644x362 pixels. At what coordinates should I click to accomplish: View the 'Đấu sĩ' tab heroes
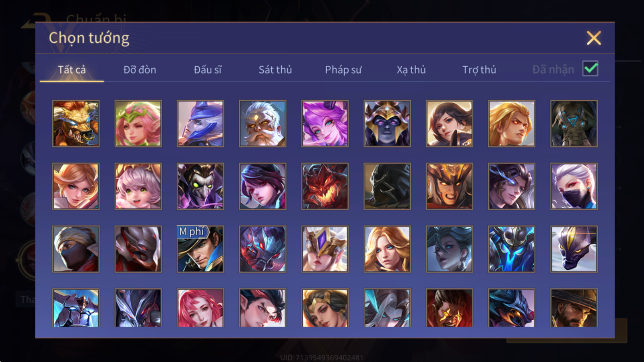click(208, 70)
